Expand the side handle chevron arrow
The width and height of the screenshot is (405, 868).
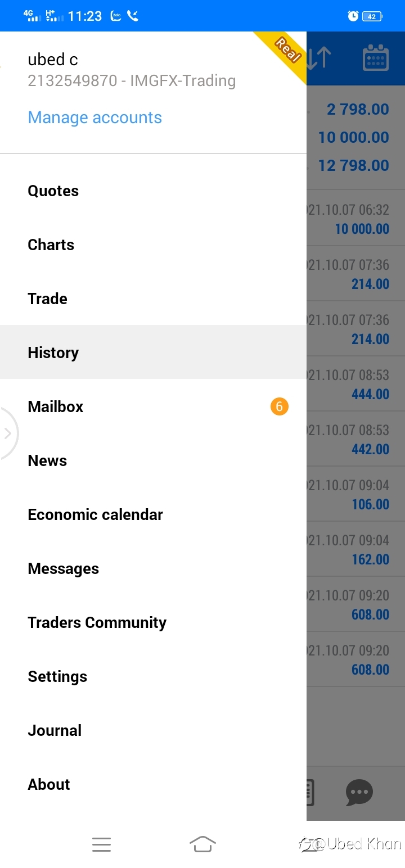pos(8,433)
